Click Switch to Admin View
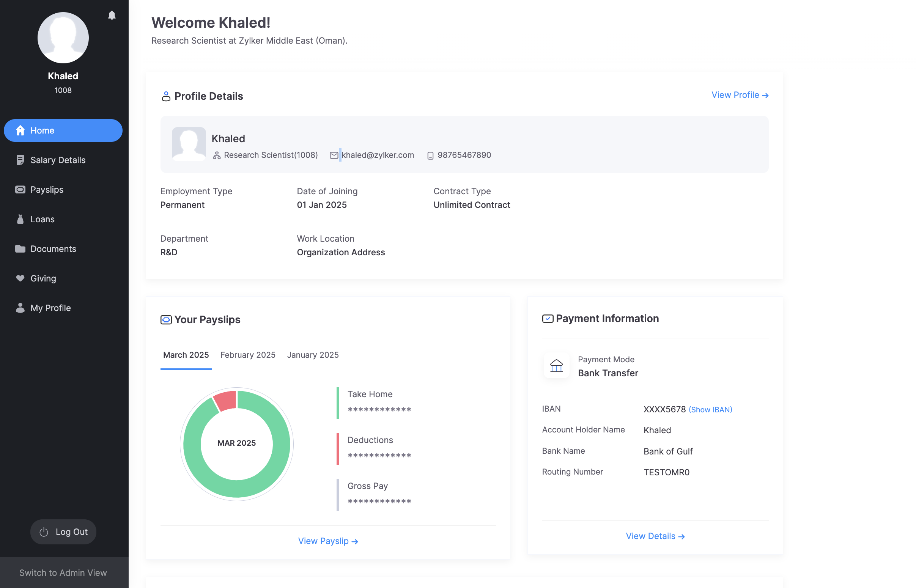The height and width of the screenshot is (588, 916). pos(63,573)
